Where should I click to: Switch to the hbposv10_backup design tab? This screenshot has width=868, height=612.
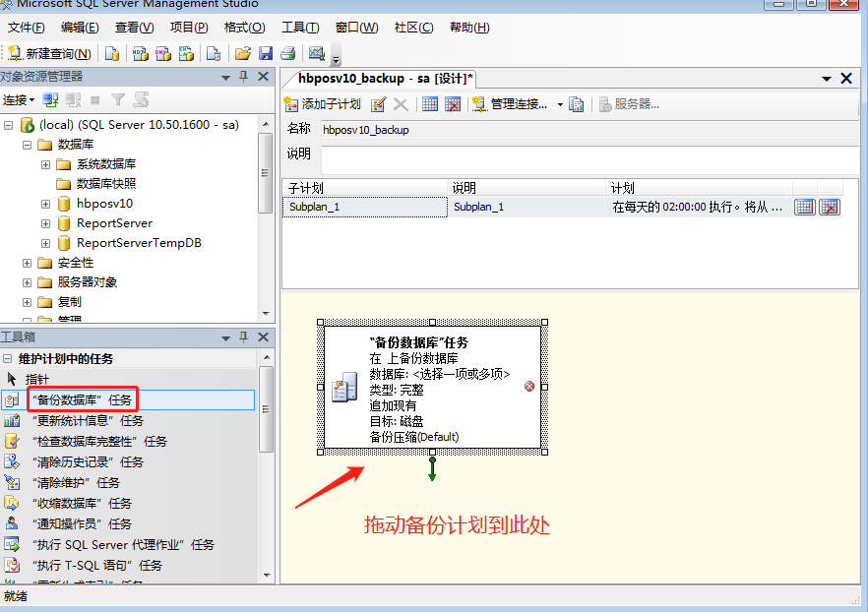point(384,79)
